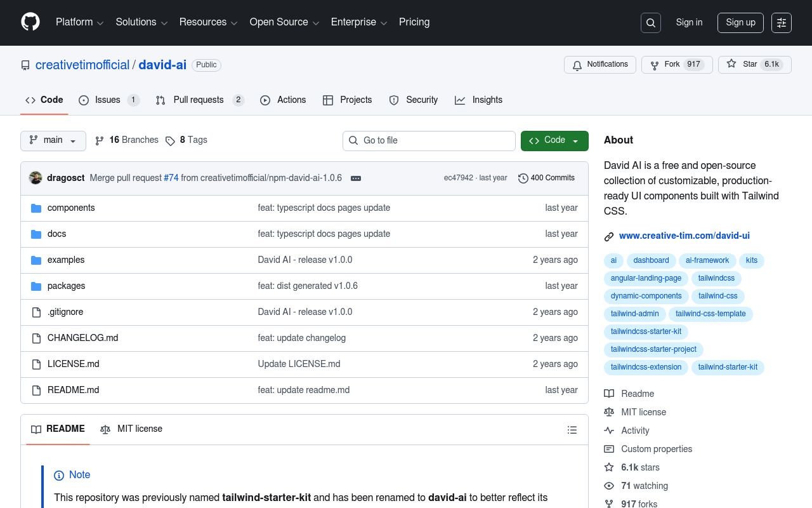The width and height of the screenshot is (812, 508).
Task: Open the creative-tim.com/david-ui link
Action: click(684, 236)
